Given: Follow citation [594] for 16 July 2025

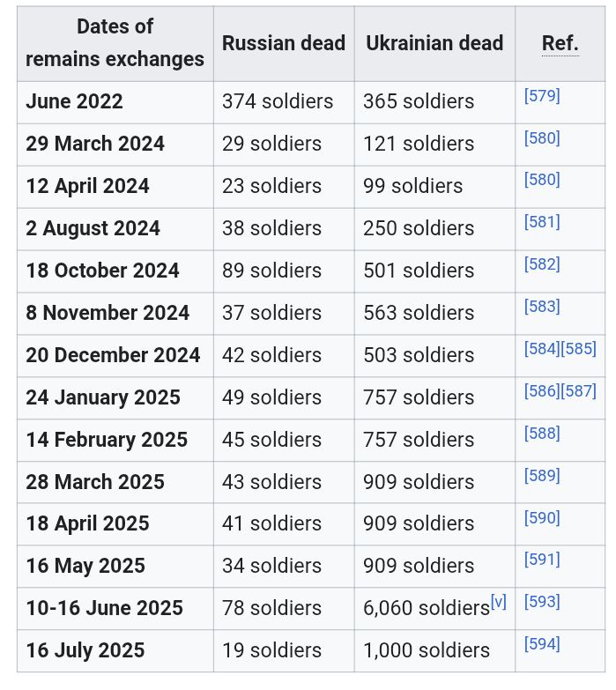Looking at the screenshot, I should pyautogui.click(x=542, y=644).
